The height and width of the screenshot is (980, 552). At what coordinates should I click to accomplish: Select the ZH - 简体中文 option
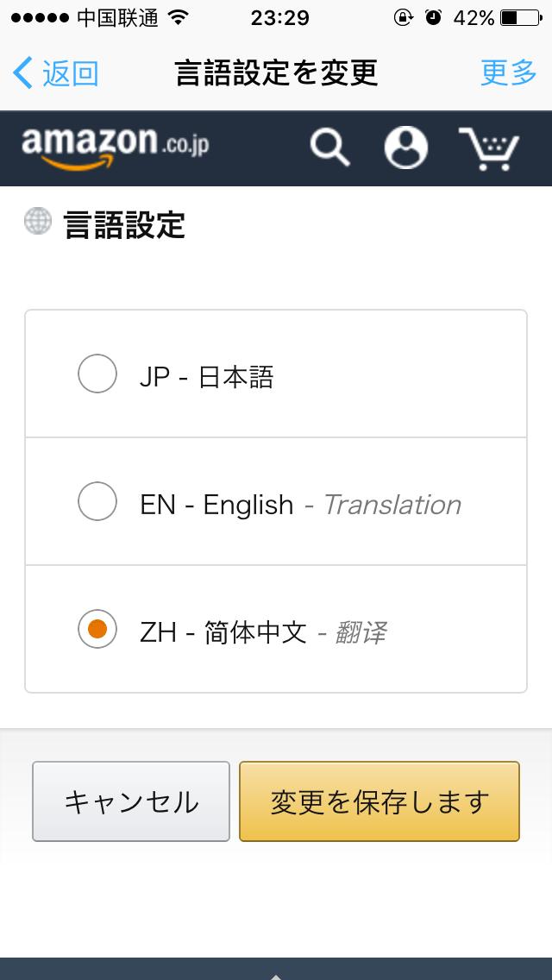97,631
